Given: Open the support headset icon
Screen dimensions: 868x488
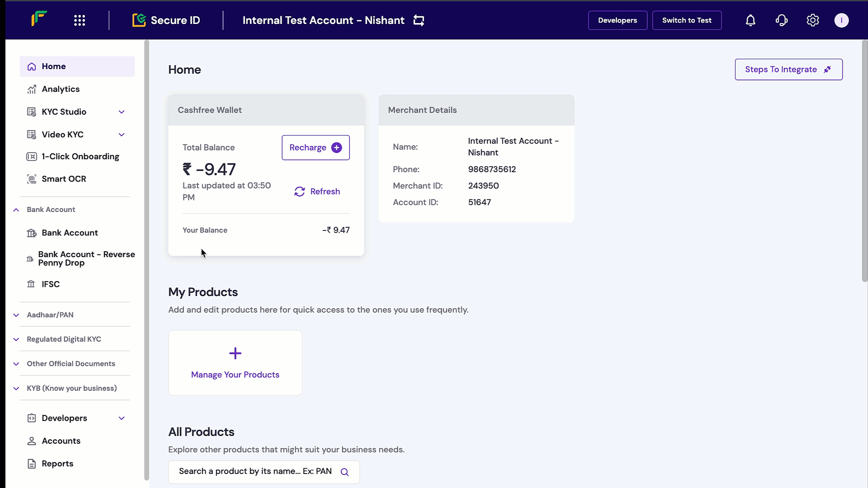Looking at the screenshot, I should tap(782, 20).
